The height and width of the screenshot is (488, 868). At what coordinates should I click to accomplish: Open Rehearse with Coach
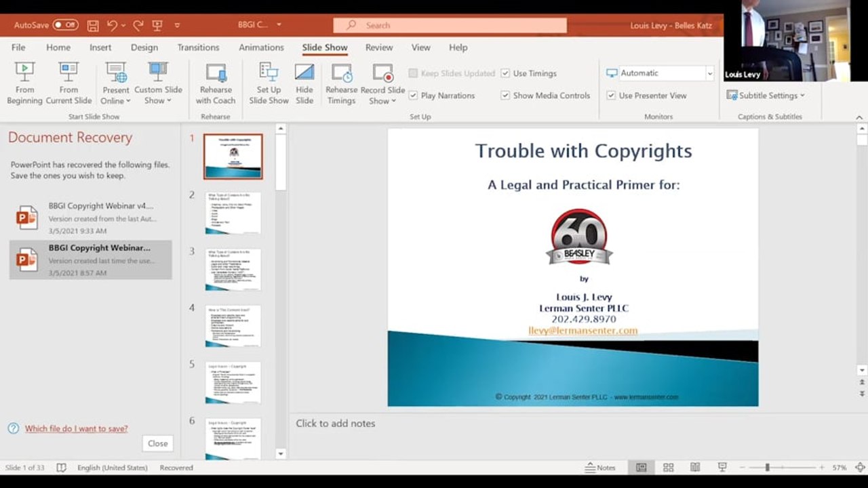[x=216, y=83]
